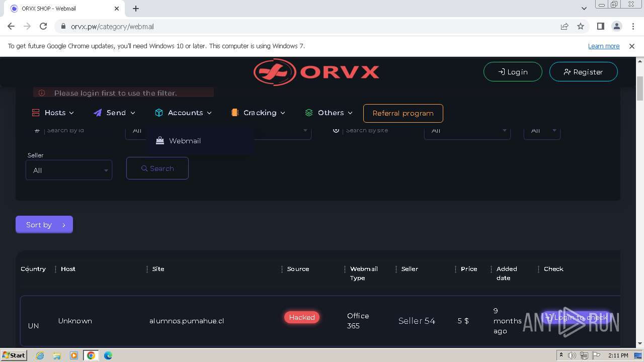Sort by the Added date column header
This screenshot has width=644, height=362.
pyautogui.click(x=507, y=274)
